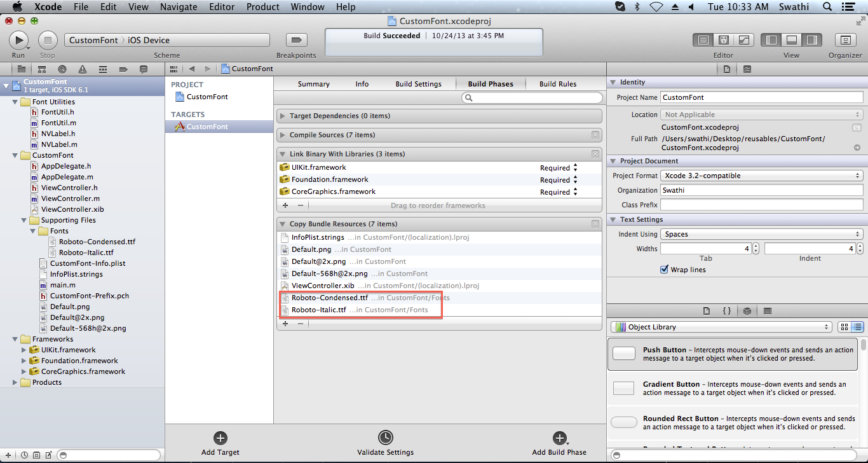This screenshot has height=463, width=868.
Task: Select ViewController.xib in navigator
Action: pos(72,209)
